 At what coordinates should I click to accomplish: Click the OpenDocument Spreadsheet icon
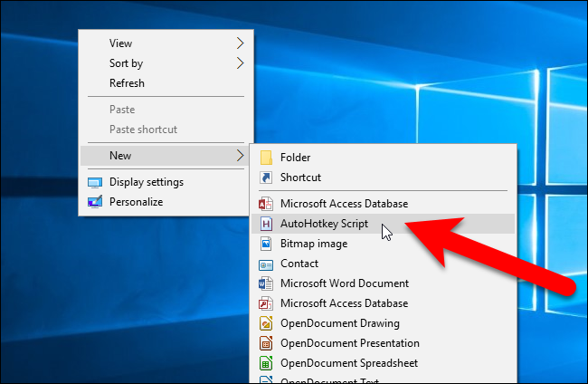[x=266, y=363]
